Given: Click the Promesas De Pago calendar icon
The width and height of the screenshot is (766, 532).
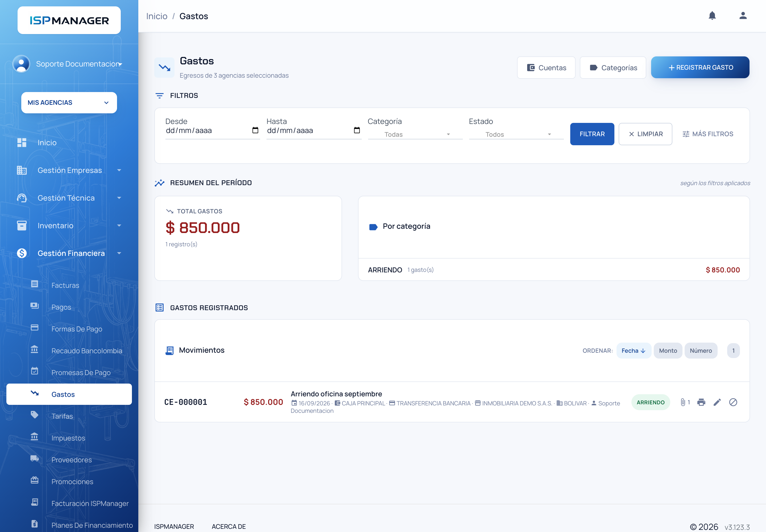Looking at the screenshot, I should coord(35,371).
